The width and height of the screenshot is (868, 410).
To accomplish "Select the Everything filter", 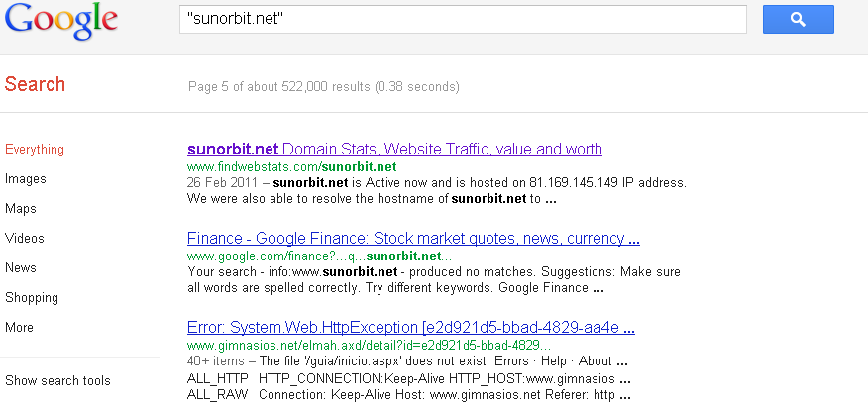I will pyautogui.click(x=35, y=150).
